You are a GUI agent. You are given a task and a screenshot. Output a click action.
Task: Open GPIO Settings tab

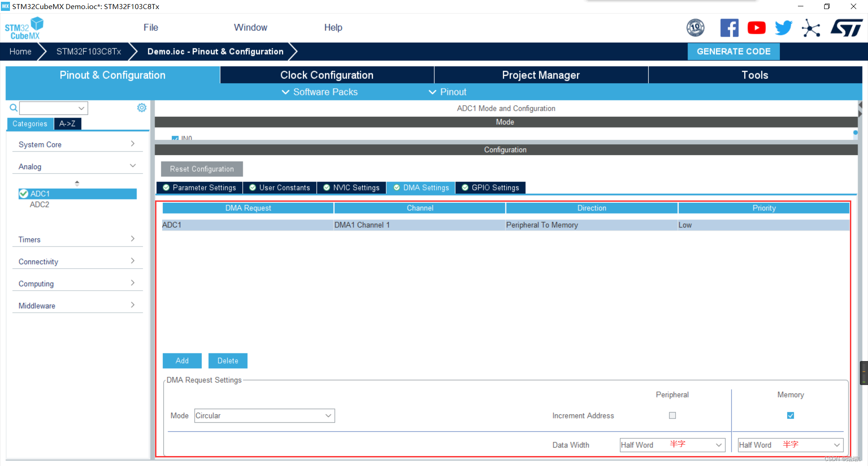click(491, 188)
